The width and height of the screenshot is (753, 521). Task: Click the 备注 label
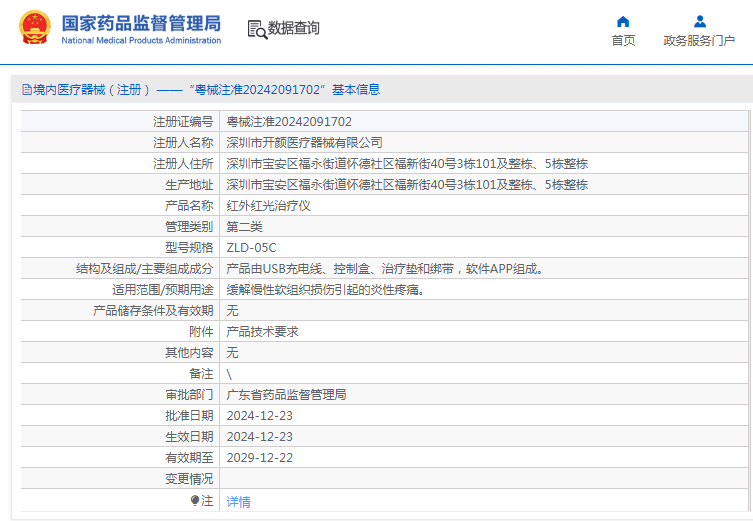coord(201,374)
